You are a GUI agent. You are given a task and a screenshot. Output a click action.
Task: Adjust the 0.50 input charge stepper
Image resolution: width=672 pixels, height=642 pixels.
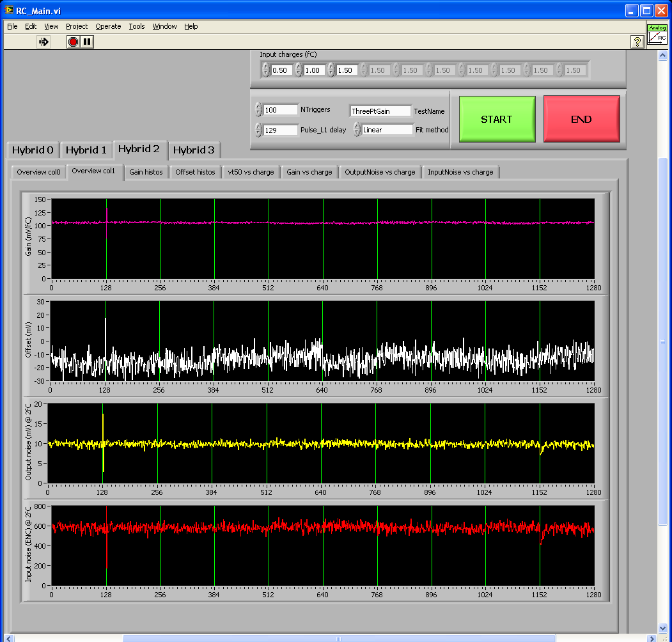click(x=266, y=70)
